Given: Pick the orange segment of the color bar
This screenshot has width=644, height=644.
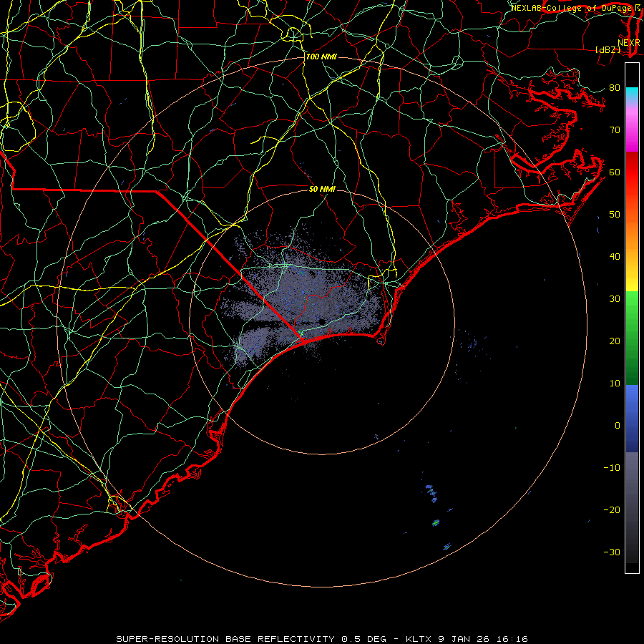Looking at the screenshot, I should (x=632, y=234).
